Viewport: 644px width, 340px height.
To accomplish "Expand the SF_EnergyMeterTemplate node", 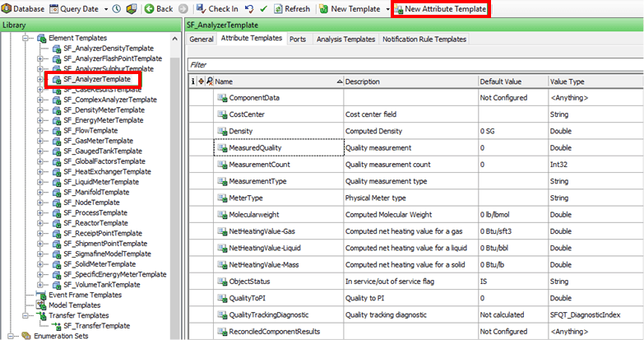I will [40, 120].
